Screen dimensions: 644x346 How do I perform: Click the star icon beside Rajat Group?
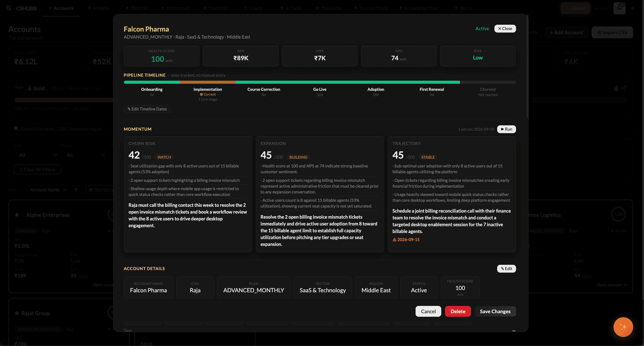click(x=17, y=313)
